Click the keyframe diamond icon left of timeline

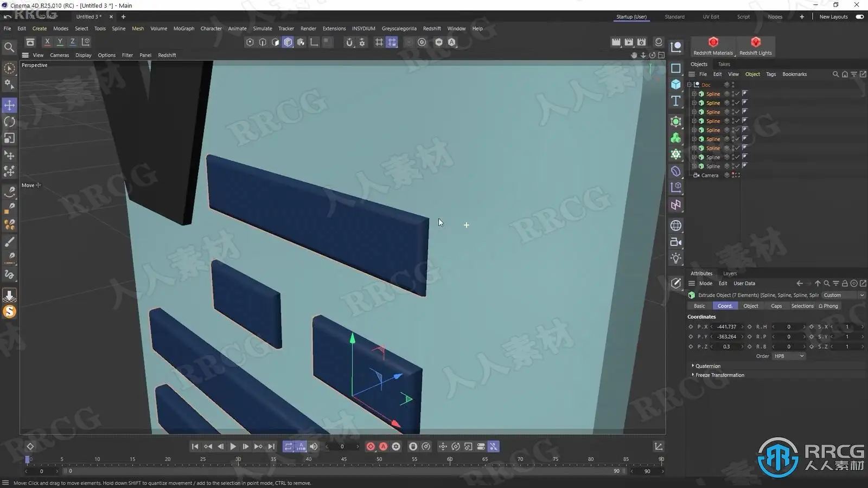30,446
